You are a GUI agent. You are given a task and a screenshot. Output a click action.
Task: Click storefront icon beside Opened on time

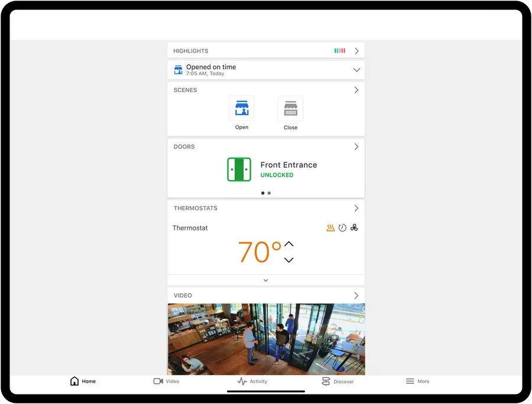[x=178, y=70]
